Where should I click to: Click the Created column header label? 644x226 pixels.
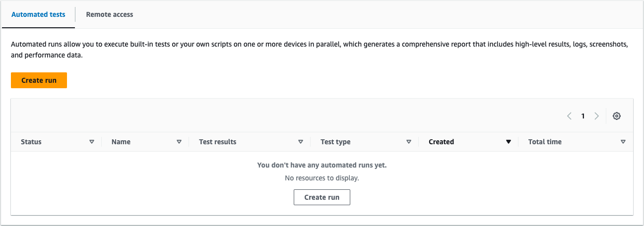pyautogui.click(x=441, y=142)
